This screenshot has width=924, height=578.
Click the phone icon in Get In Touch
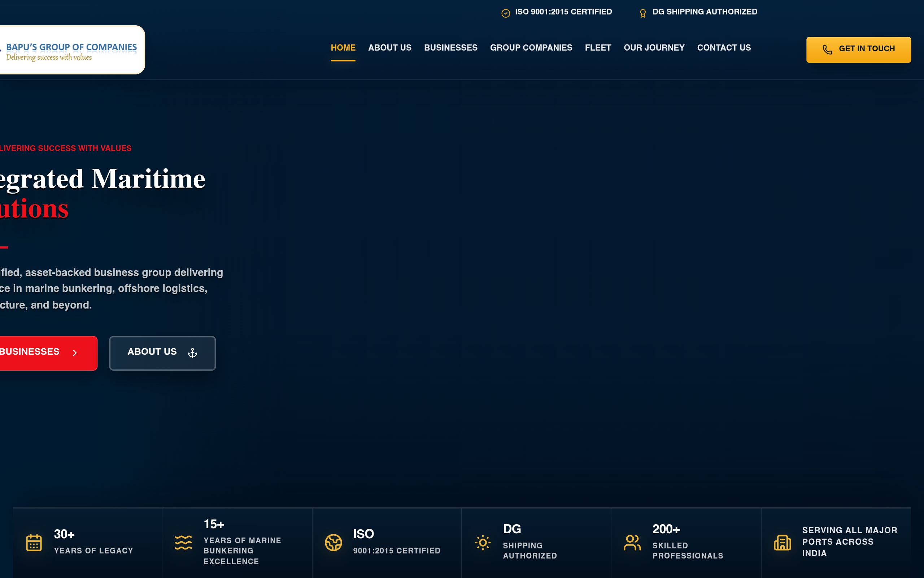click(x=827, y=50)
